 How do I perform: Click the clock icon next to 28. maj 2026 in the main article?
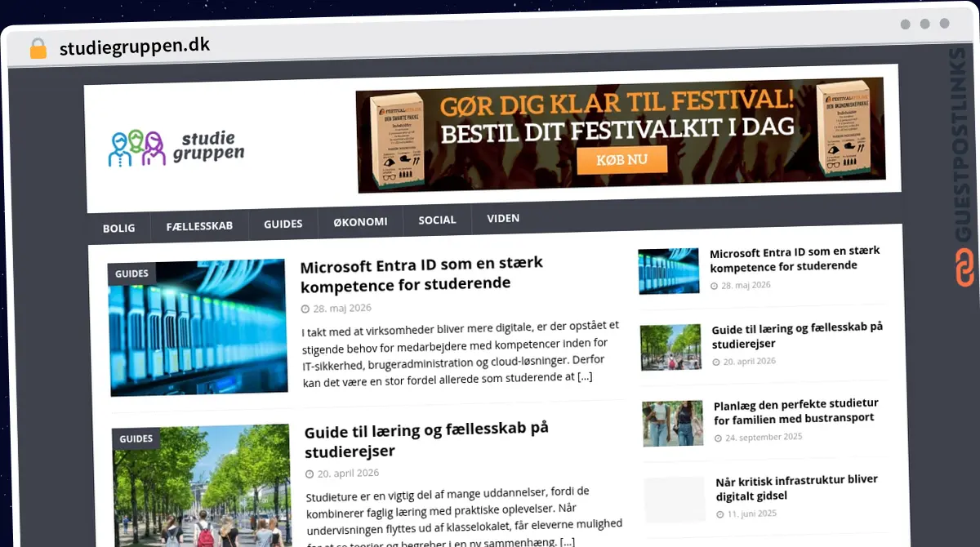305,309
